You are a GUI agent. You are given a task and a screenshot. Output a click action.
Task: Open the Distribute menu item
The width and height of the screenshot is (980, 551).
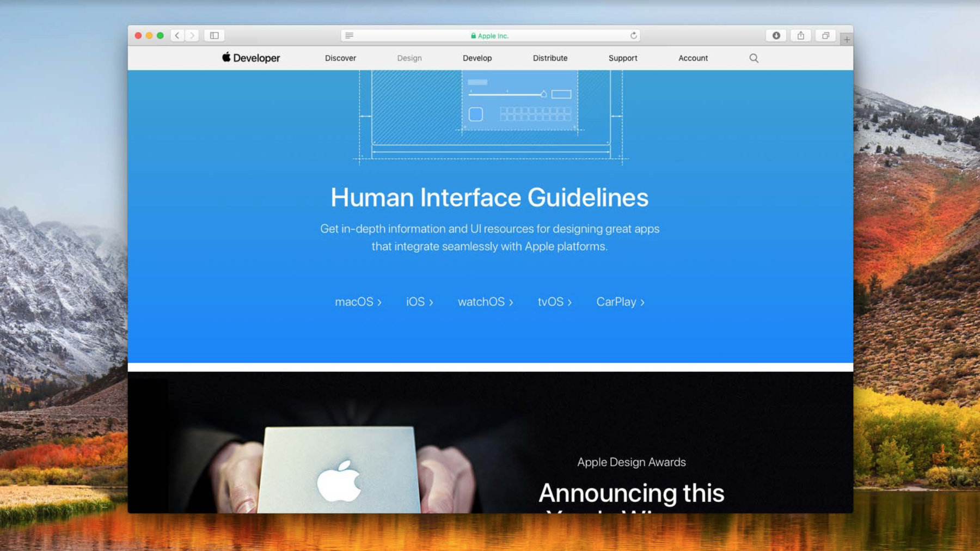pos(550,58)
